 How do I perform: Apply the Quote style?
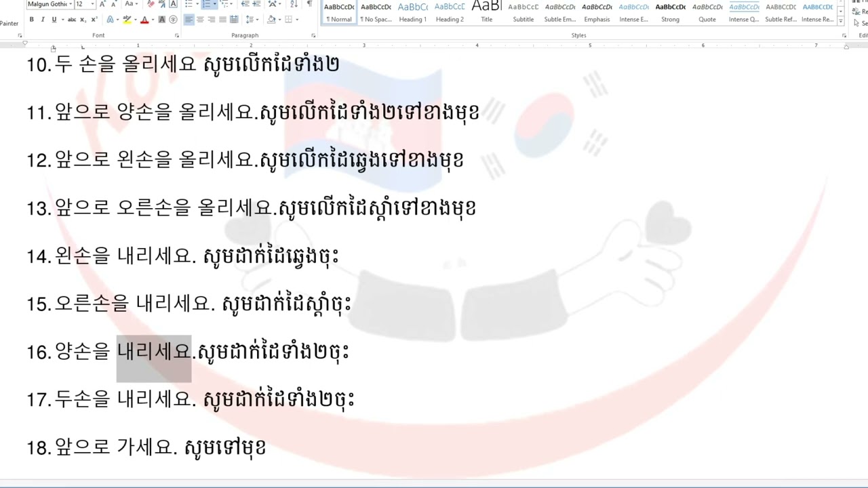coord(707,12)
